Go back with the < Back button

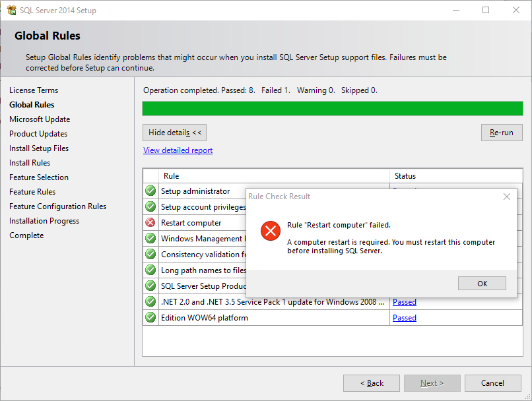(372, 383)
